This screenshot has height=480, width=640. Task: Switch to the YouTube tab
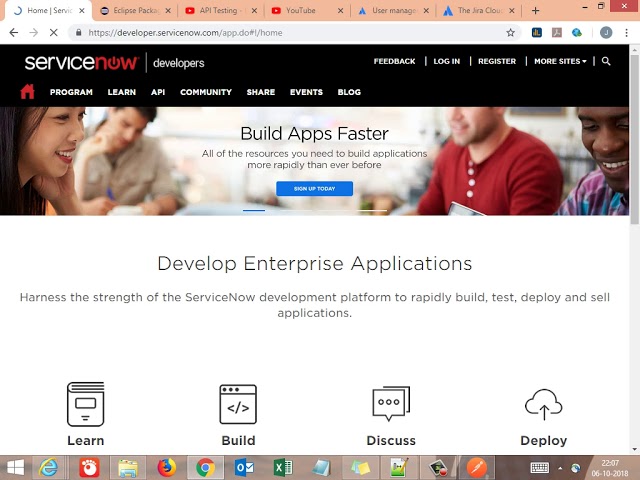click(306, 11)
